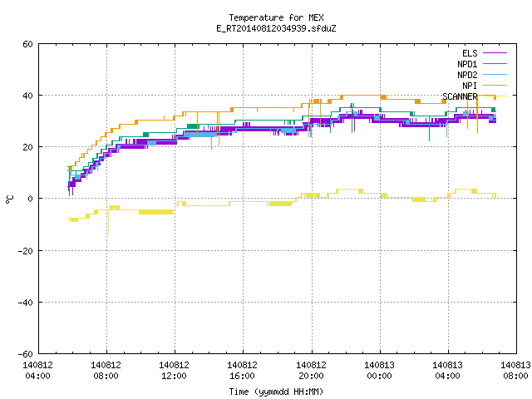Click the NPI legend label
Viewport: 532px width, 399px height.
click(470, 86)
